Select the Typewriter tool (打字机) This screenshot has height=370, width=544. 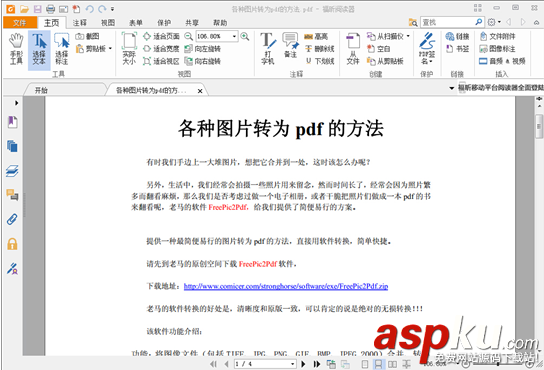coord(268,49)
